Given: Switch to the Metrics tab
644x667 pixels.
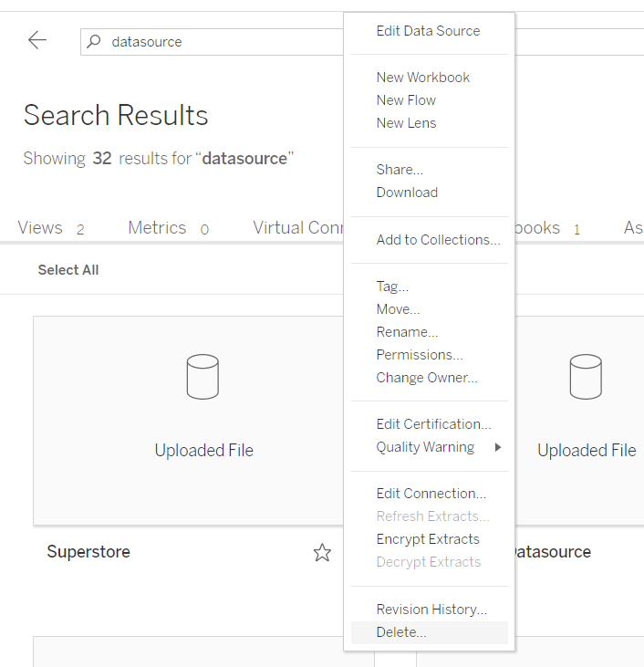Looking at the screenshot, I should coord(157,228).
